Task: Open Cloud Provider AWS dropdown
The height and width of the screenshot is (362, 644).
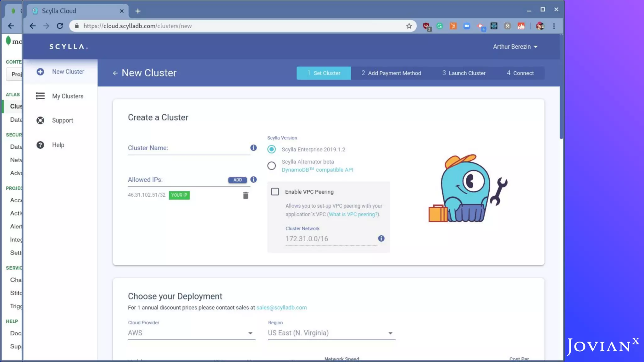Action: point(191,333)
